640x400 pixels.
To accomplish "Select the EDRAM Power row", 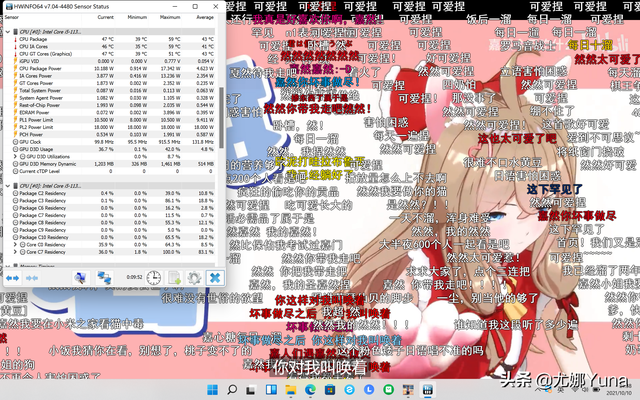I will tap(109, 113).
